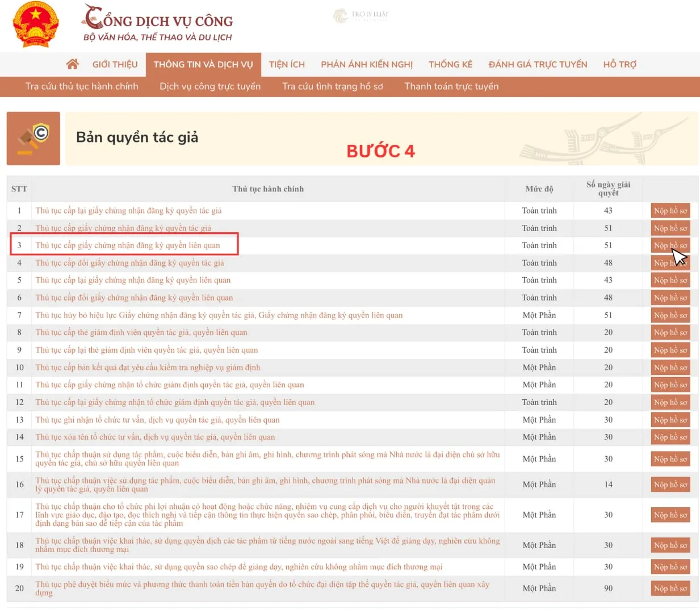Click Nộp hồ sơ for row 20
The width and height of the screenshot is (700, 610).
670,588
